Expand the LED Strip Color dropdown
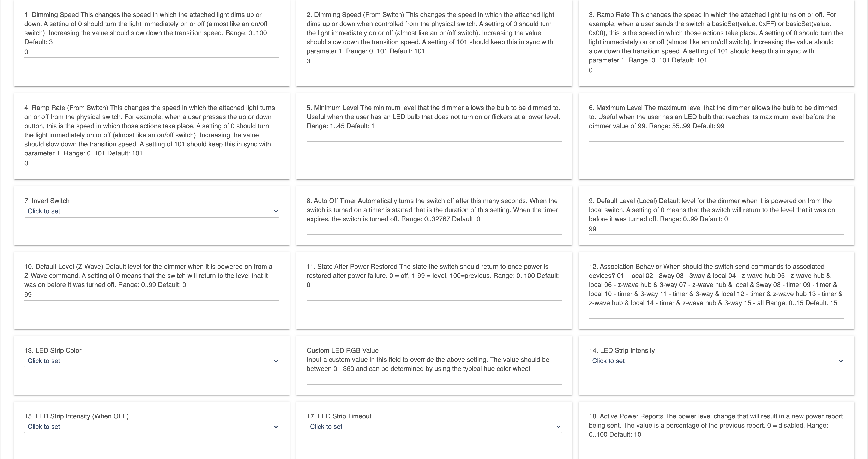Viewport: 868px width, 459px height. pos(152,361)
